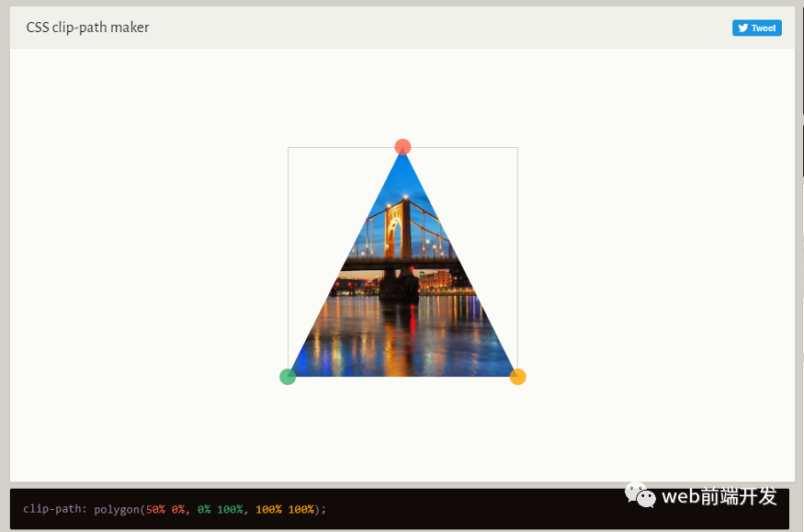Click the CSS clip-path maker title
Image resolution: width=804 pixels, height=532 pixels.
[x=87, y=28]
